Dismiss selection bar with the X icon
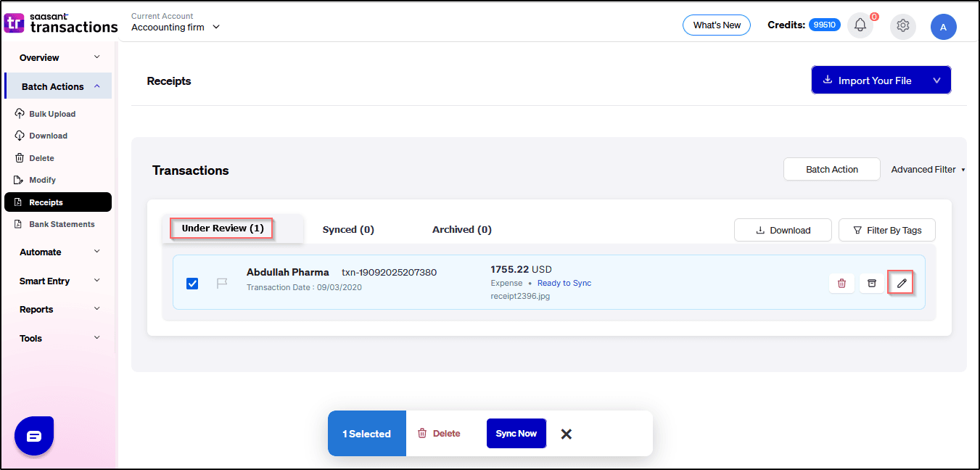The height and width of the screenshot is (470, 980). coord(567,434)
